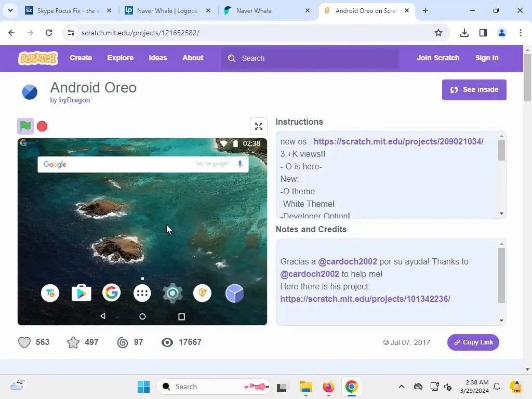This screenshot has width=532, height=399.
Task: Click the See inside button
Action: (474, 89)
